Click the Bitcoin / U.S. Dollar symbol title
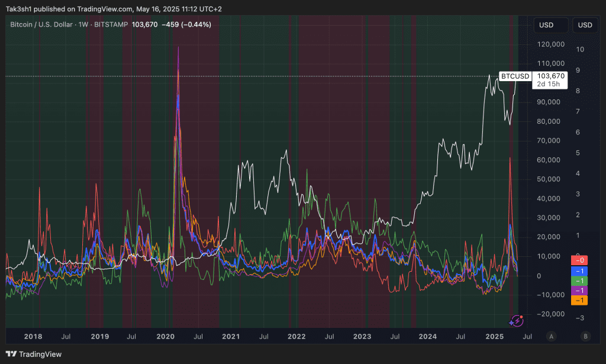 (41, 24)
